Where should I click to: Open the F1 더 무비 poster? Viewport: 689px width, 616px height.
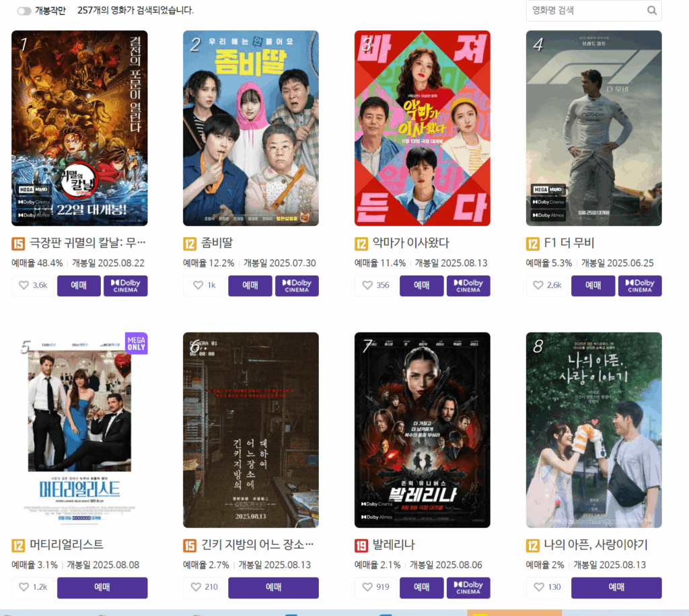click(x=593, y=128)
